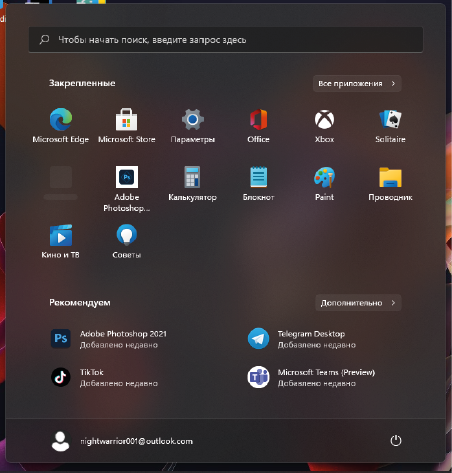Open recommended TikTok app
This screenshot has width=452, height=473.
pyautogui.click(x=104, y=377)
